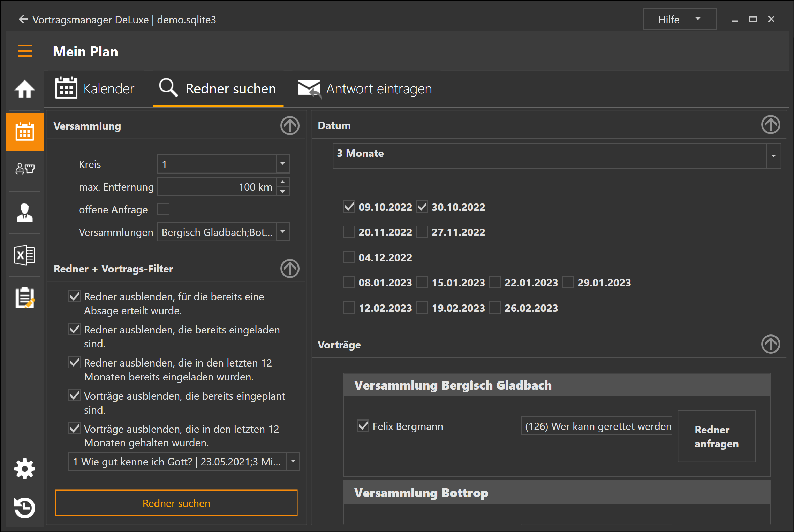Check the 04.12.2022 date
This screenshot has height=532, width=794.
[349, 257]
